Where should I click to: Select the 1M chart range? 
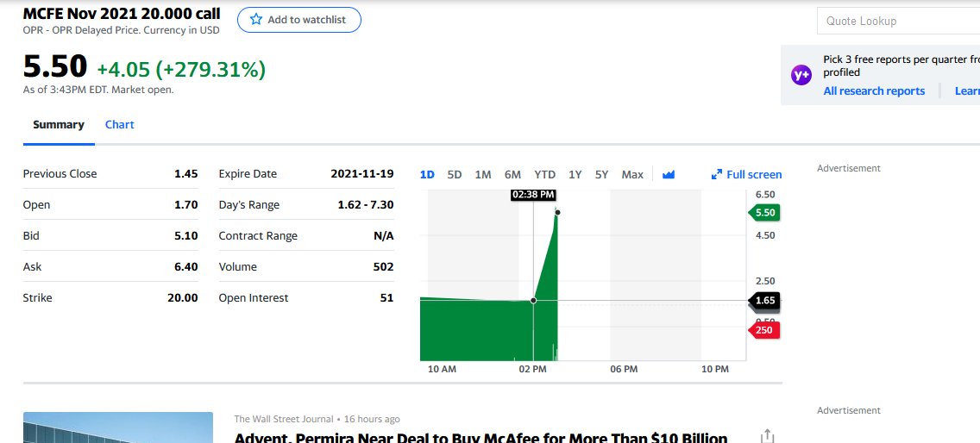point(483,174)
